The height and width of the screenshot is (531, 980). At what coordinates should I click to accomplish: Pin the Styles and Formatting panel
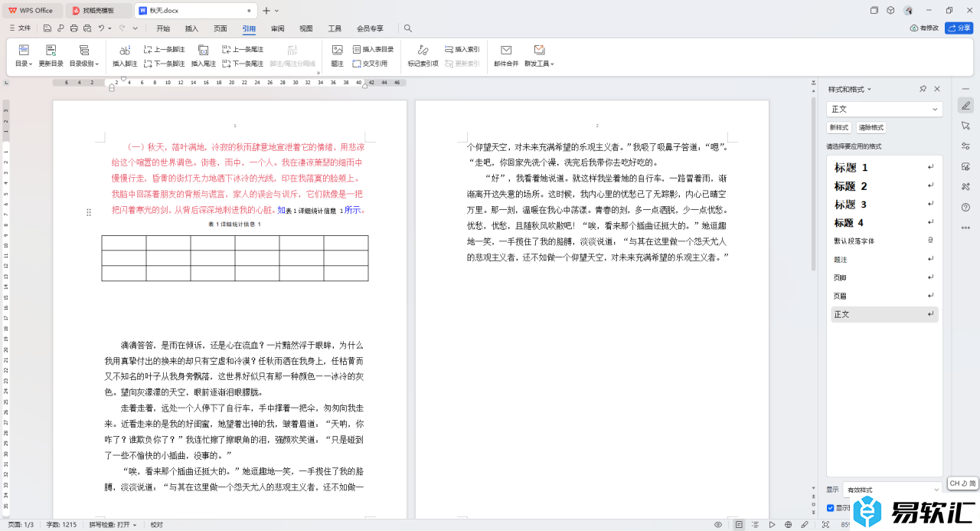tap(923, 89)
